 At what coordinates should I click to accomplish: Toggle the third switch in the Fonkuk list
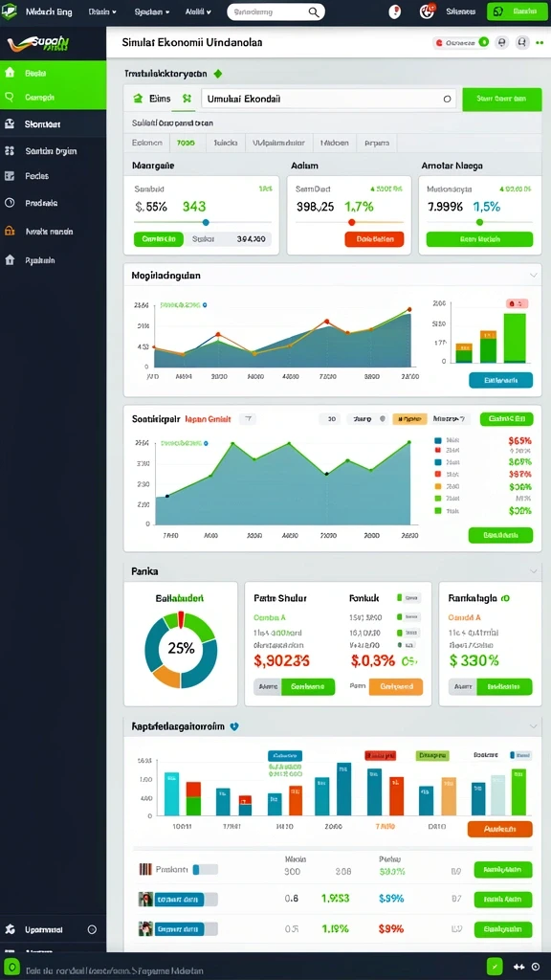[x=409, y=632]
